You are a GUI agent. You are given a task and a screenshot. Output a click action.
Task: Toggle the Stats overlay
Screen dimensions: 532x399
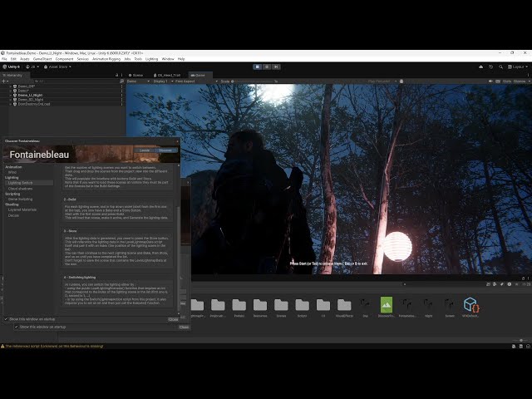point(507,81)
